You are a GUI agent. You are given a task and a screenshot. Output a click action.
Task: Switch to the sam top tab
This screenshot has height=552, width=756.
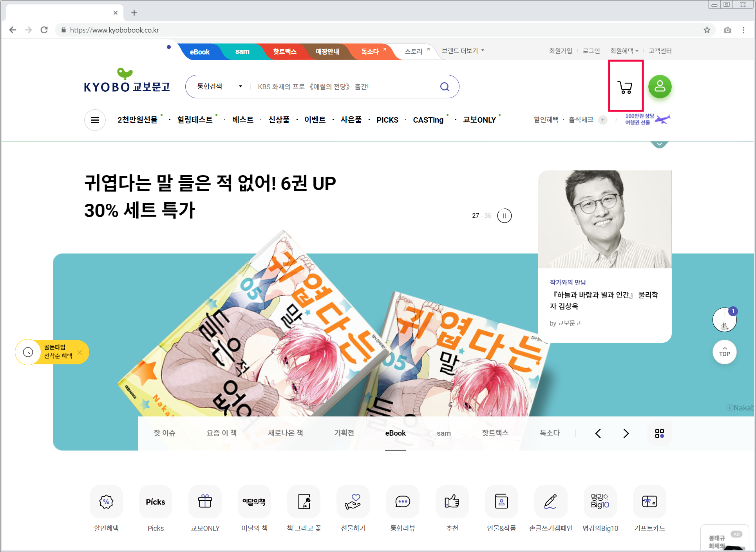coord(242,52)
